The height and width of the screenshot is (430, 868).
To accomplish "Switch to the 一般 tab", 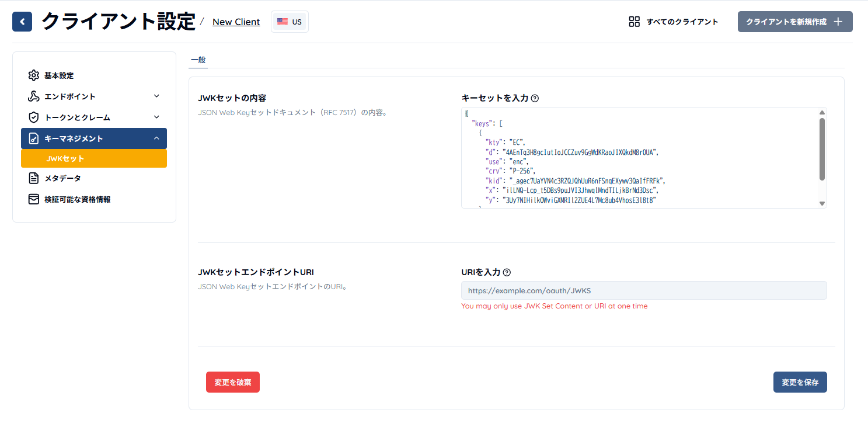I will click(198, 59).
